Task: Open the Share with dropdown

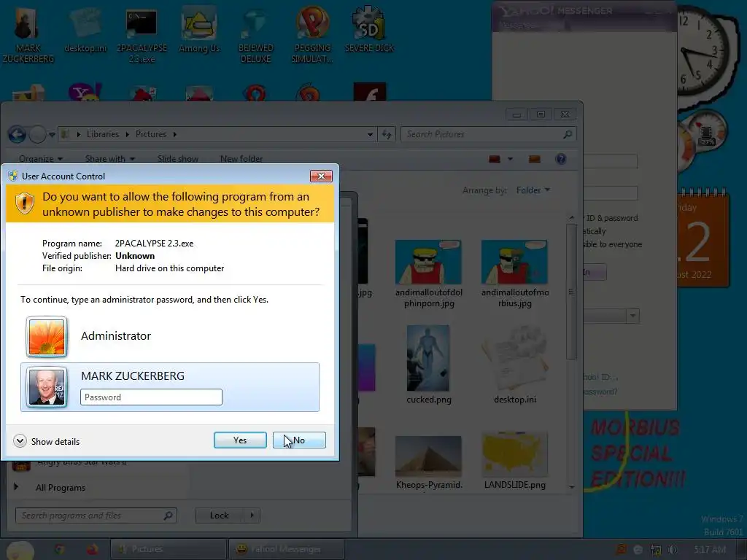Action: point(110,159)
